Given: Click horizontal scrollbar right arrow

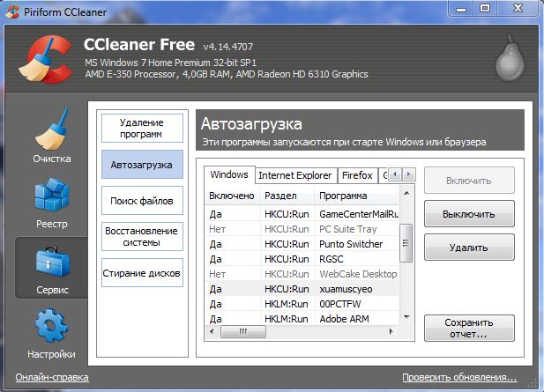Looking at the screenshot, I should [391, 331].
